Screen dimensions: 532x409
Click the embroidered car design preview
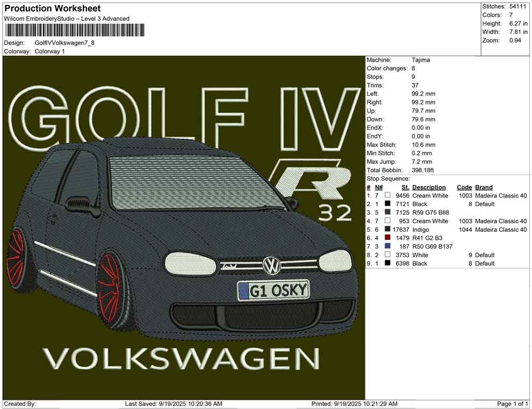tap(184, 228)
